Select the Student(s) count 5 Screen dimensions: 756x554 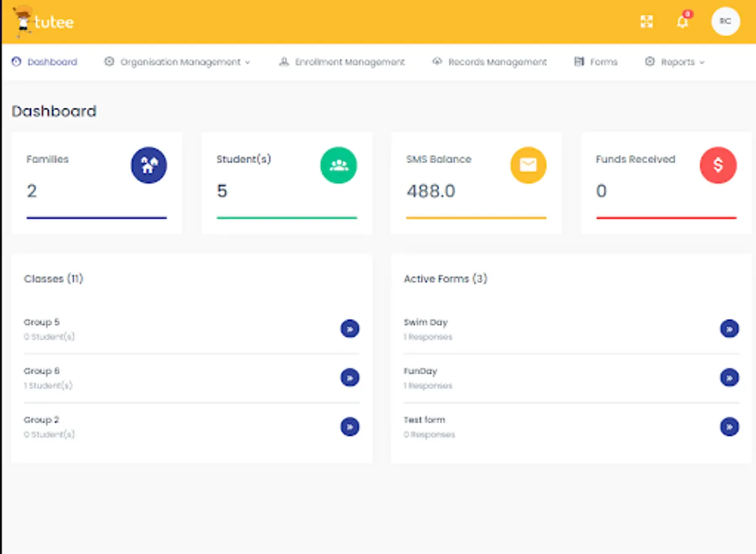222,191
